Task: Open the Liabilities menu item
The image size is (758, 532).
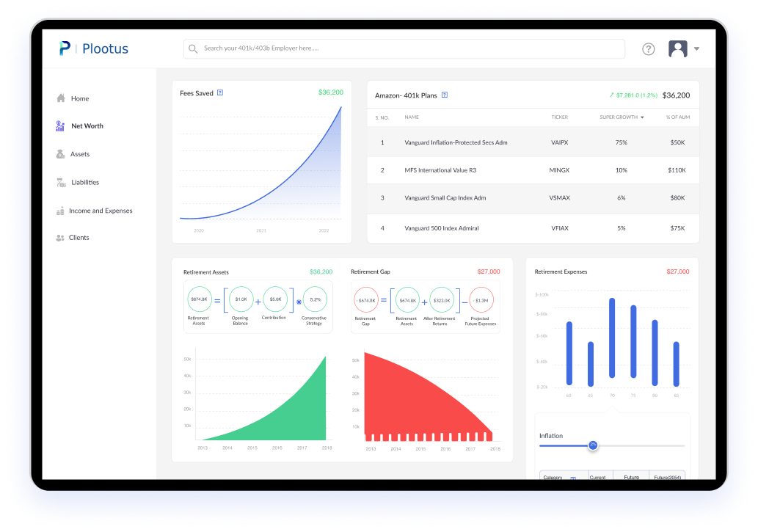Action: (x=85, y=182)
